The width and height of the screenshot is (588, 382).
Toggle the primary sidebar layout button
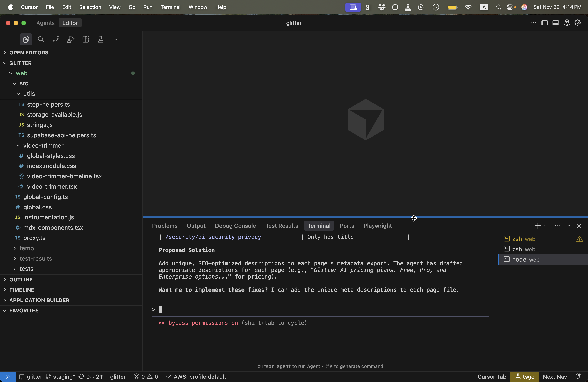[x=544, y=23]
